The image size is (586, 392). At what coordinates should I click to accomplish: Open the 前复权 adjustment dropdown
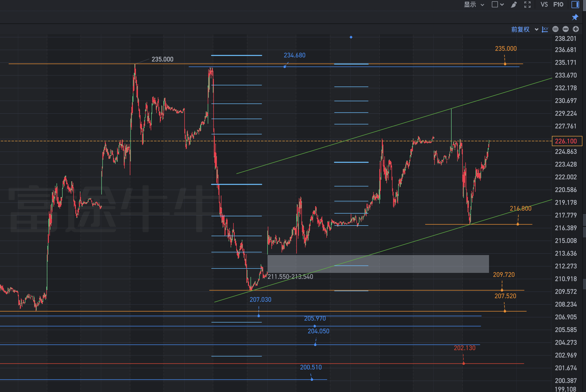(x=525, y=29)
